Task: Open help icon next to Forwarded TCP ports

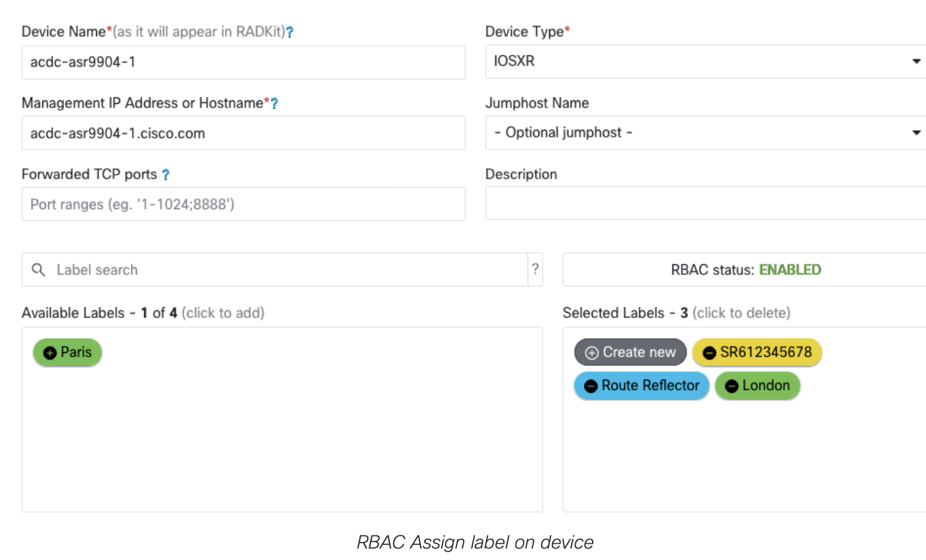Action: [166, 175]
